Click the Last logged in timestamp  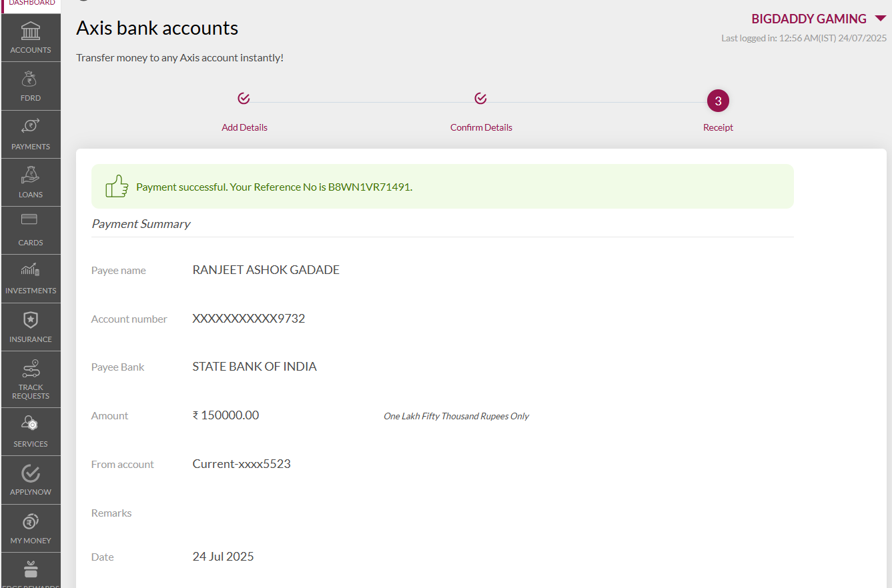(804, 38)
